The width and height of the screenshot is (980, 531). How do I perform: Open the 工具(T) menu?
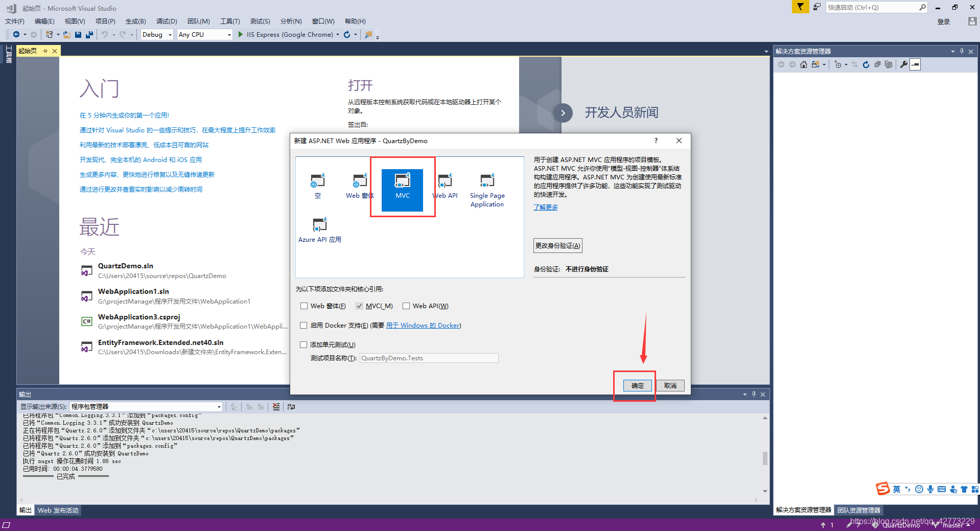230,21
